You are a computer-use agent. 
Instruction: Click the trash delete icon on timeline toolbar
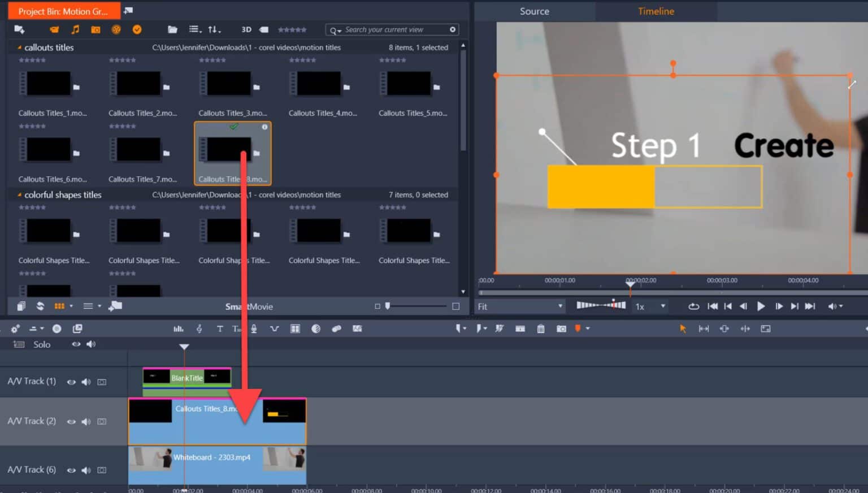pos(540,328)
